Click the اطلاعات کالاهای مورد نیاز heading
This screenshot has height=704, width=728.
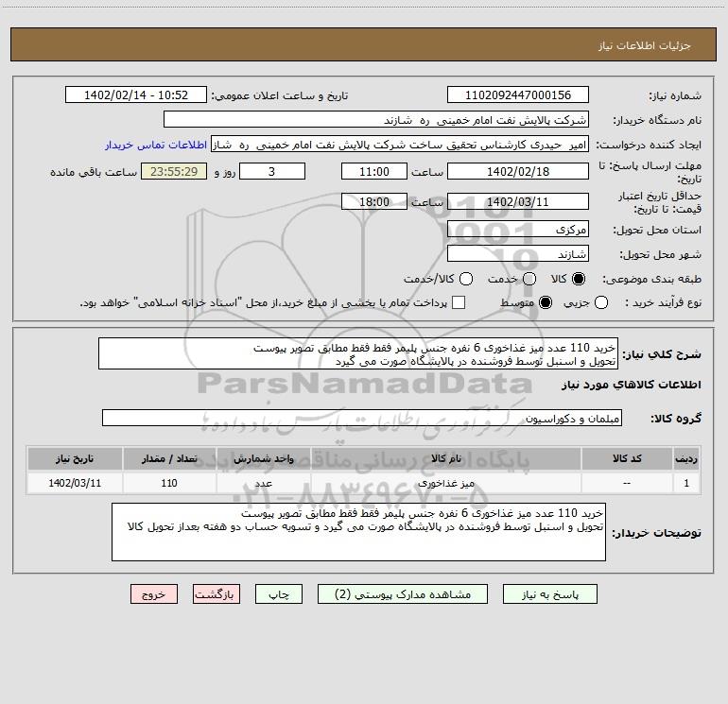coord(631,385)
